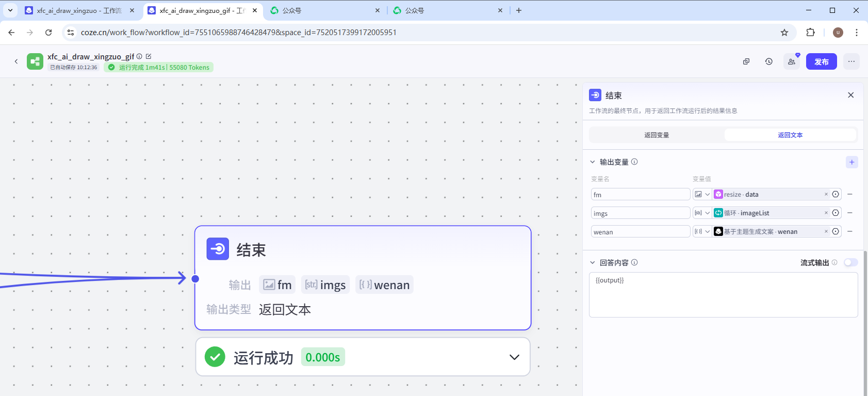The image size is (868, 396).
Task: Open the version history clock icon
Action: pos(769,61)
